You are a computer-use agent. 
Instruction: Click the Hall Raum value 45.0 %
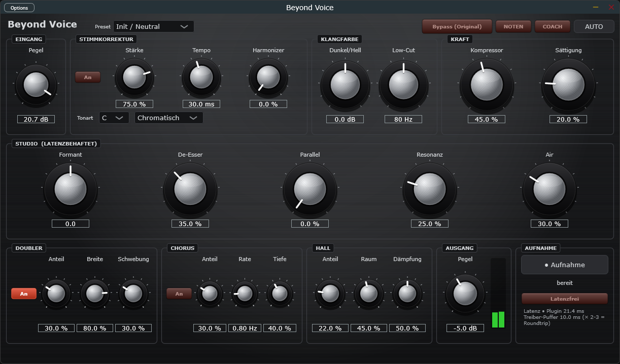369,328
